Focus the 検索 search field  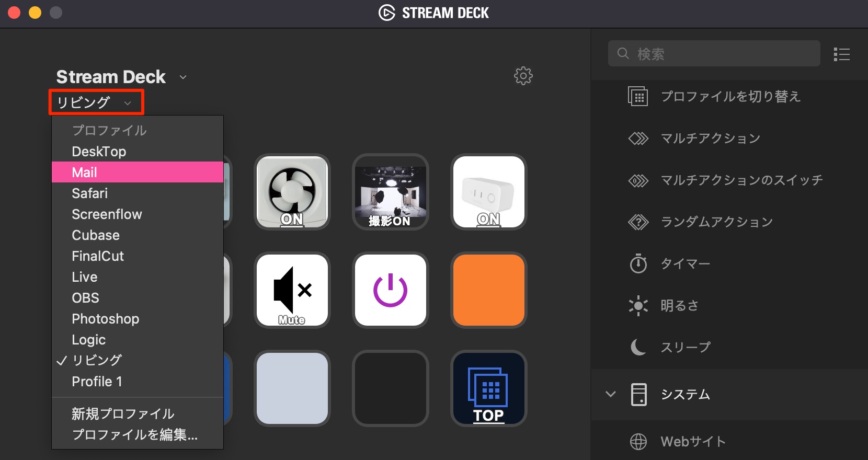coord(714,53)
